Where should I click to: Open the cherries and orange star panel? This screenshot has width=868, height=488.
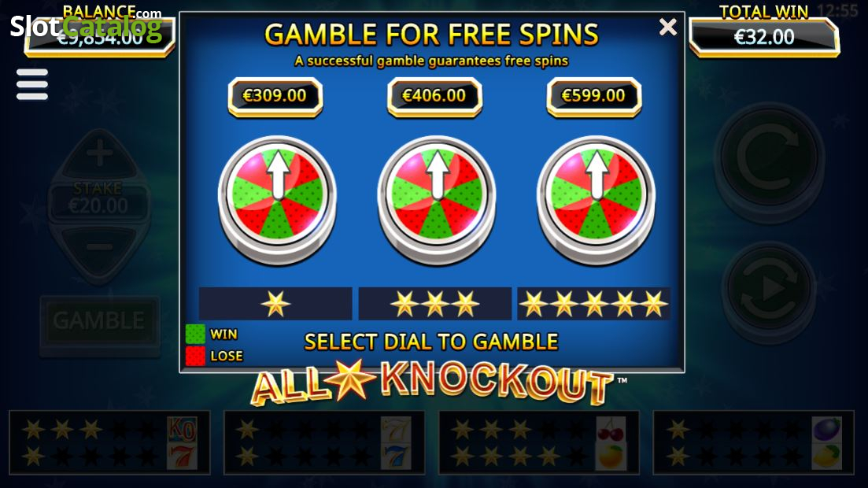[x=538, y=442]
